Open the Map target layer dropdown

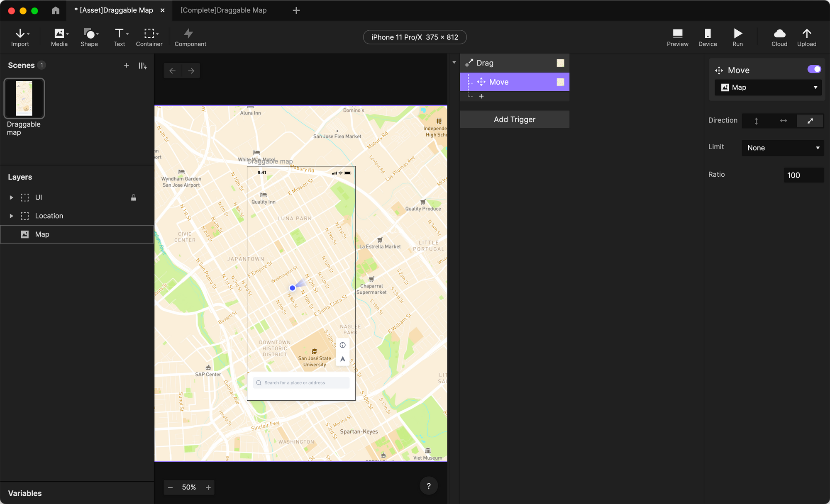pyautogui.click(x=768, y=88)
